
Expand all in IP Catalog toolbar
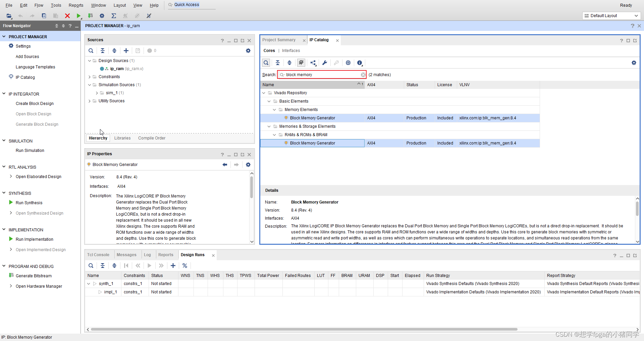tap(289, 63)
